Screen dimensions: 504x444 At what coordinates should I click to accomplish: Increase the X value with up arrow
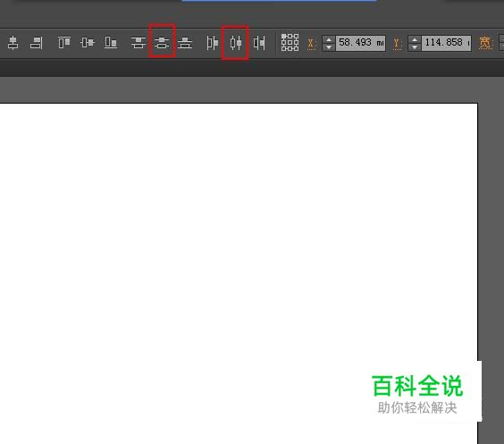coord(329,39)
